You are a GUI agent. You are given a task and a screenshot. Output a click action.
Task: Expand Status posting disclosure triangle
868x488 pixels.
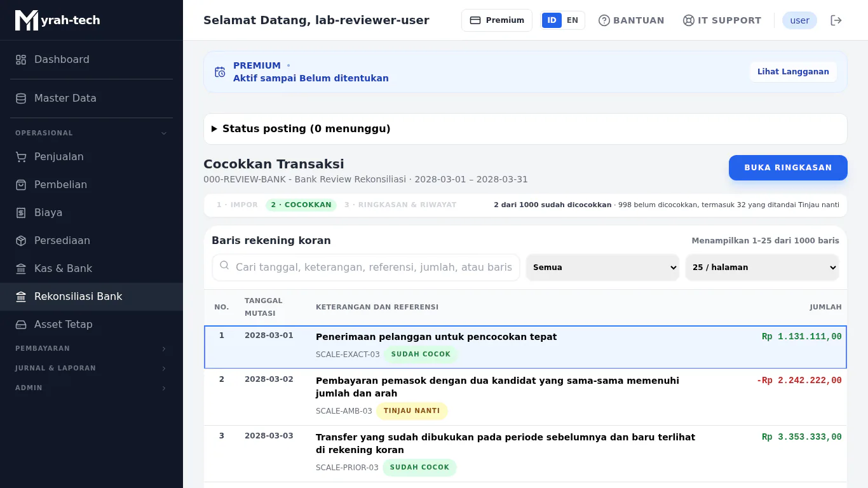pos(215,129)
